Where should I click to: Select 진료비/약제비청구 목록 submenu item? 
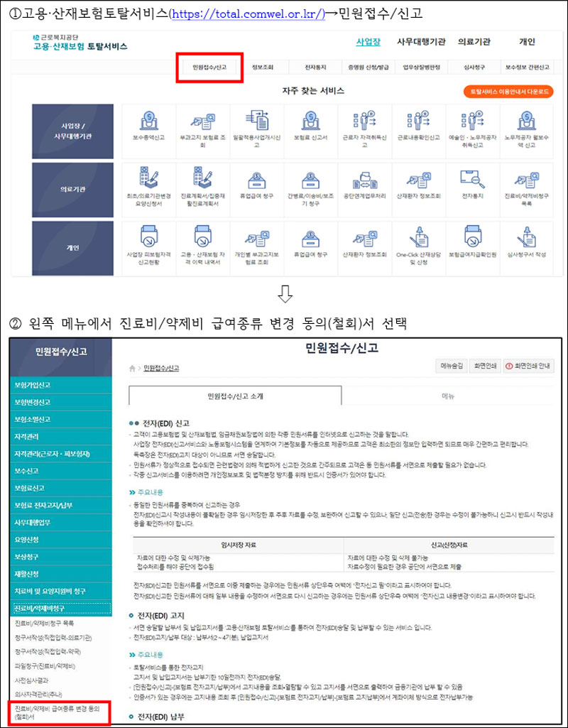tap(44, 623)
